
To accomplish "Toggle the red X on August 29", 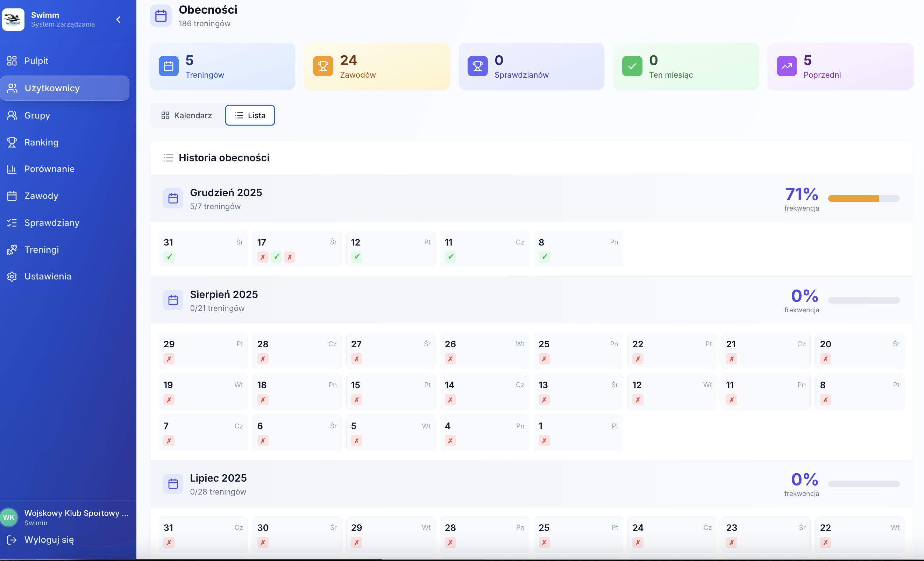I will pos(169,359).
